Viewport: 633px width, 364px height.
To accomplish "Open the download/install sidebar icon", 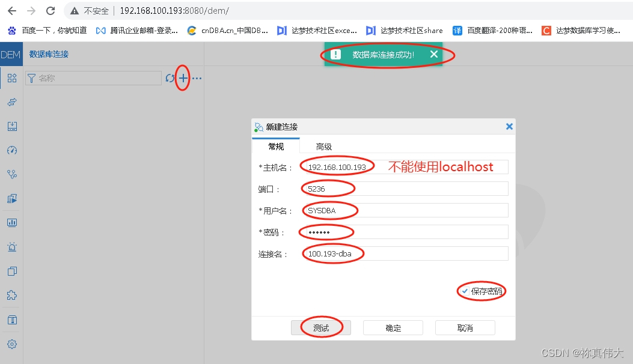I will tap(12, 126).
